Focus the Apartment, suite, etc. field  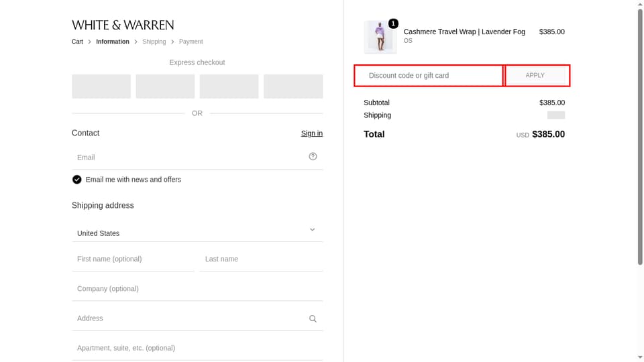[x=197, y=348]
